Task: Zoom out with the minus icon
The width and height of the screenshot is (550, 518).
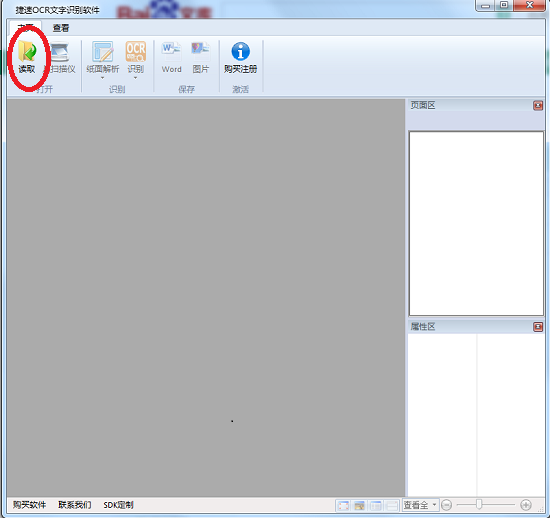Action: coord(447,505)
